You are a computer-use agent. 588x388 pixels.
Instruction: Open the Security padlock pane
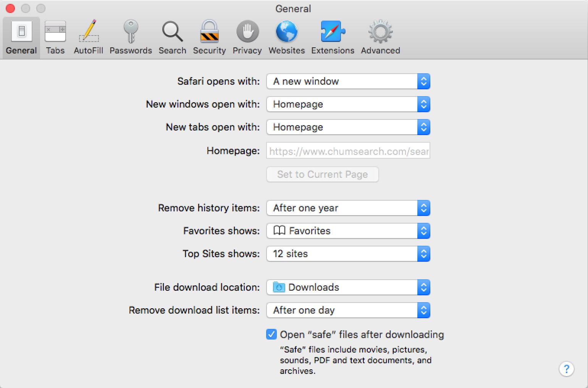click(x=209, y=37)
